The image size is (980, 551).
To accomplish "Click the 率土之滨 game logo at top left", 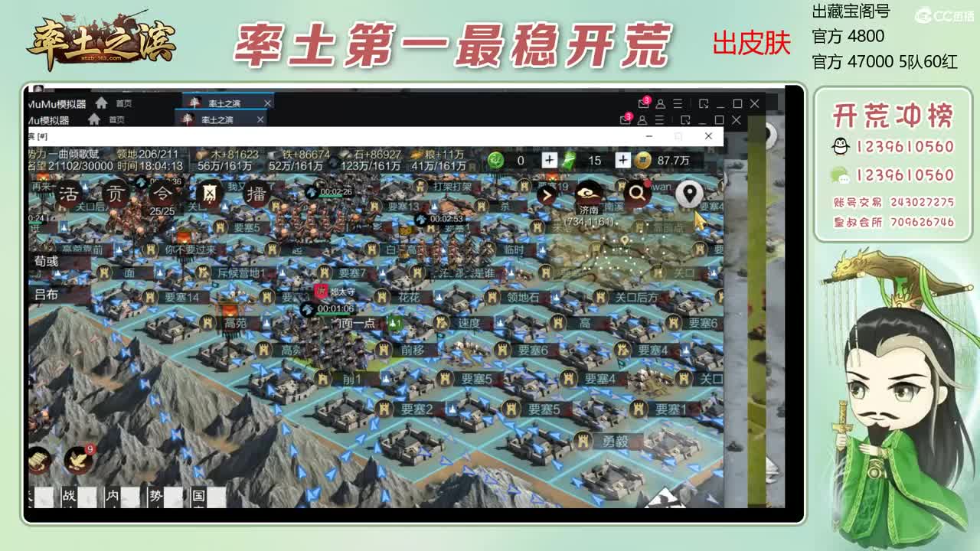I will point(103,41).
